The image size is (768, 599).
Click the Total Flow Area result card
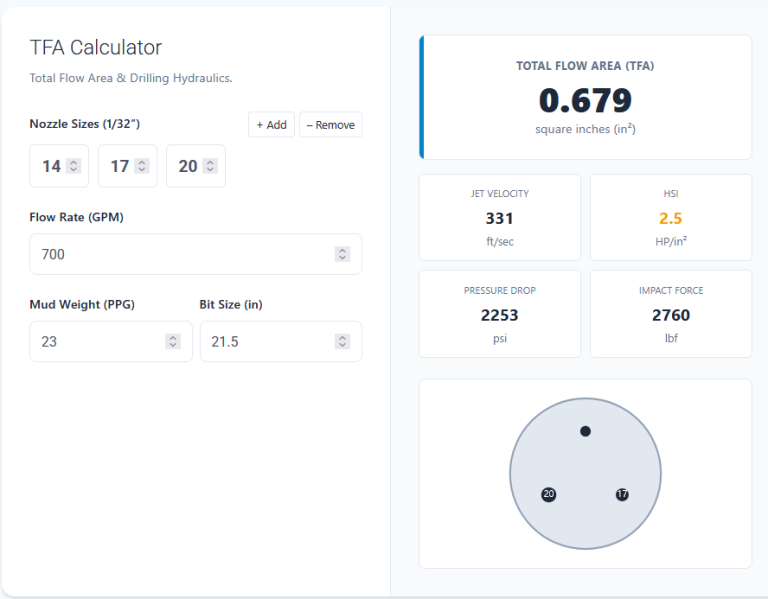(586, 98)
